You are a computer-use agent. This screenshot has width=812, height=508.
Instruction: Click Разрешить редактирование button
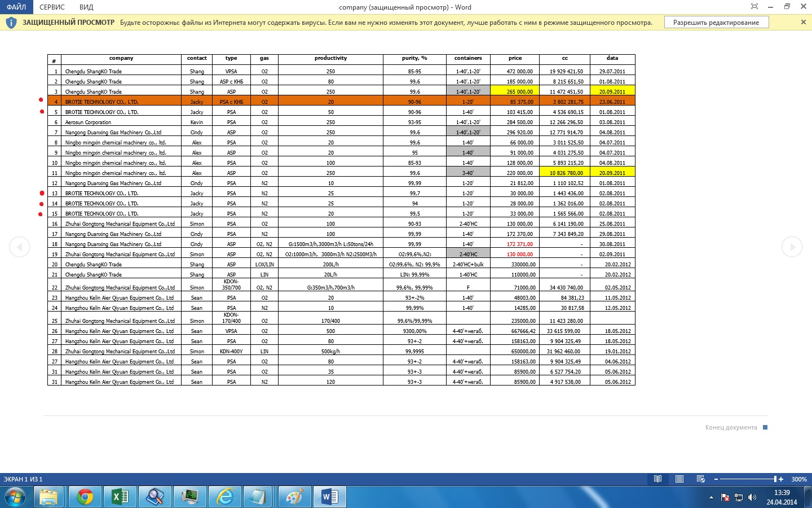click(x=716, y=23)
